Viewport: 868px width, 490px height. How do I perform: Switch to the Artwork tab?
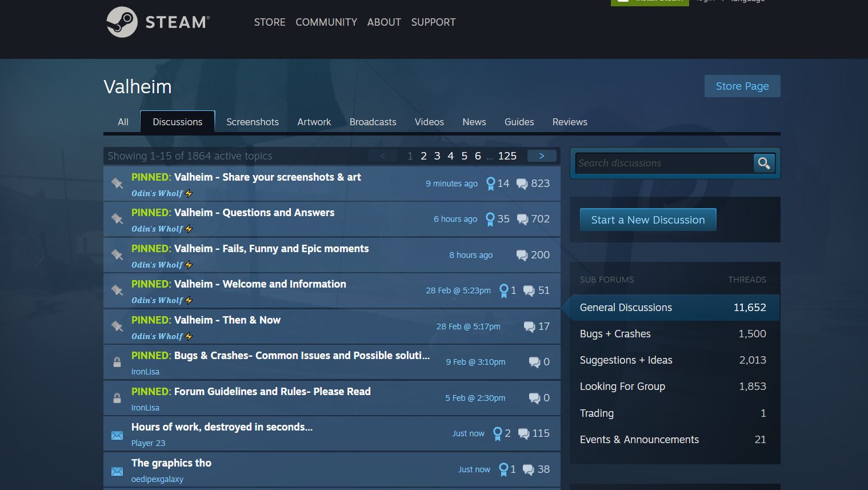click(314, 122)
